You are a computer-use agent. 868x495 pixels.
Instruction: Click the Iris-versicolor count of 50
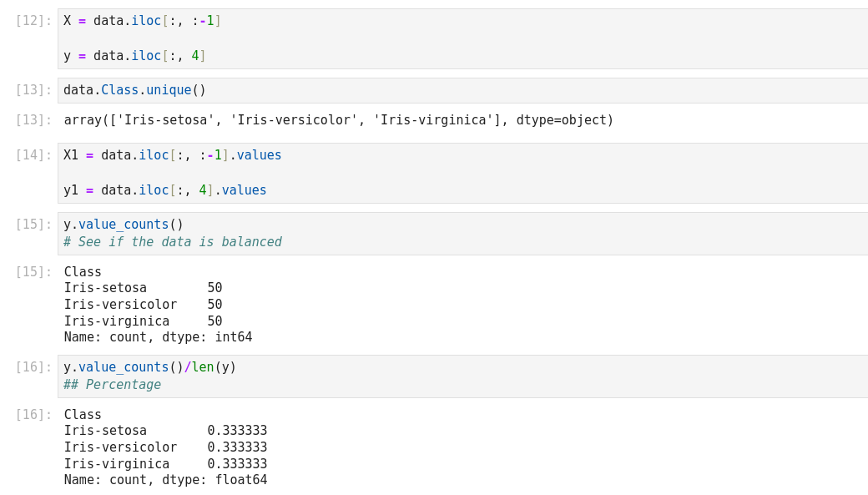pos(214,305)
